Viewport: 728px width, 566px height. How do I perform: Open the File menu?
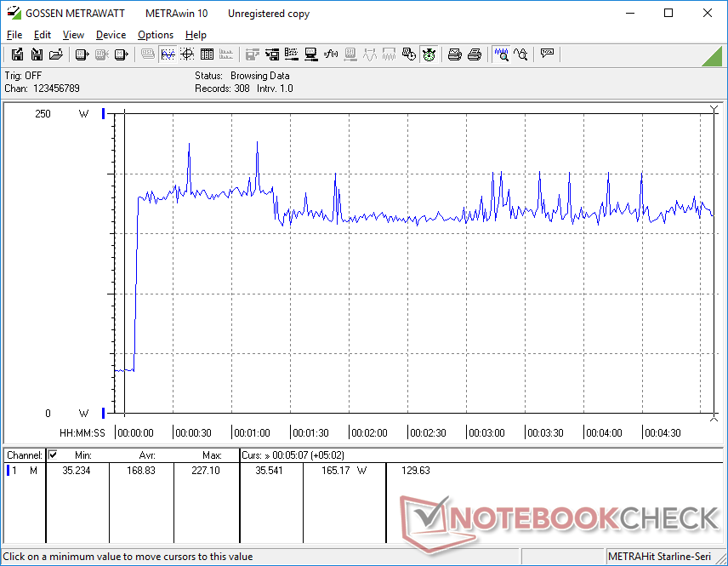click(x=14, y=35)
